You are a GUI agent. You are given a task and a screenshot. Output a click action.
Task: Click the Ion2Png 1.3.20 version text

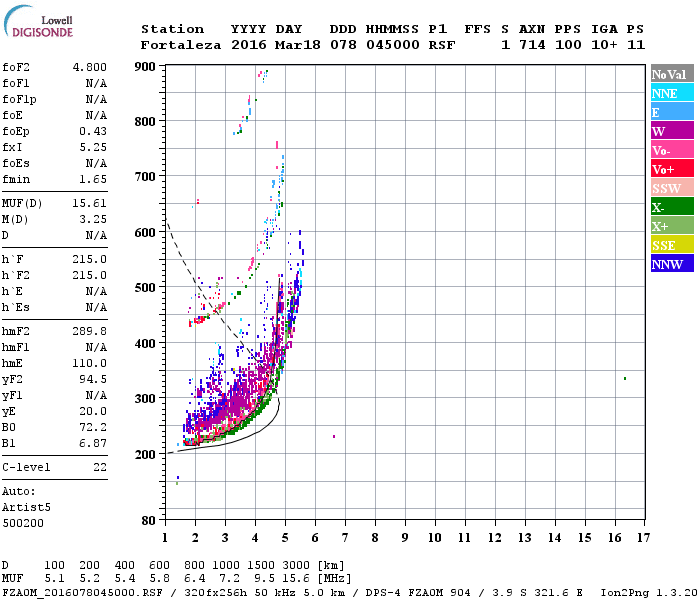tap(649, 592)
